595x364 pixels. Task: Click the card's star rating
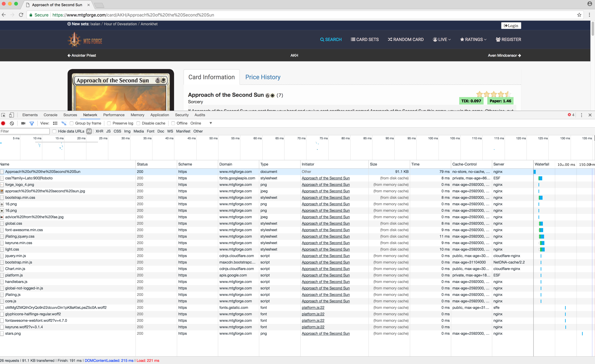(x=494, y=94)
